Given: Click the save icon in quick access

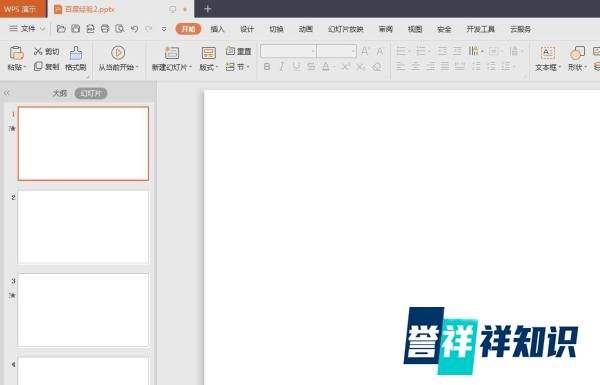Looking at the screenshot, I should pyautogui.click(x=75, y=29).
